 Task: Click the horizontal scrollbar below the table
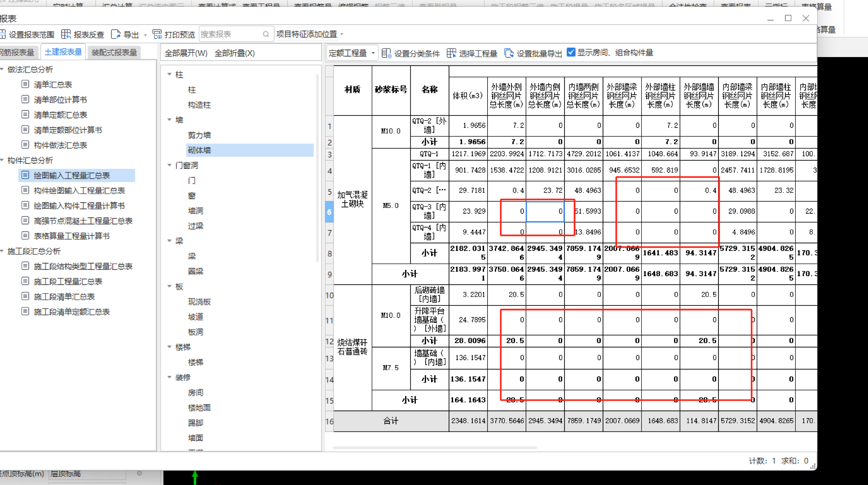point(435,447)
